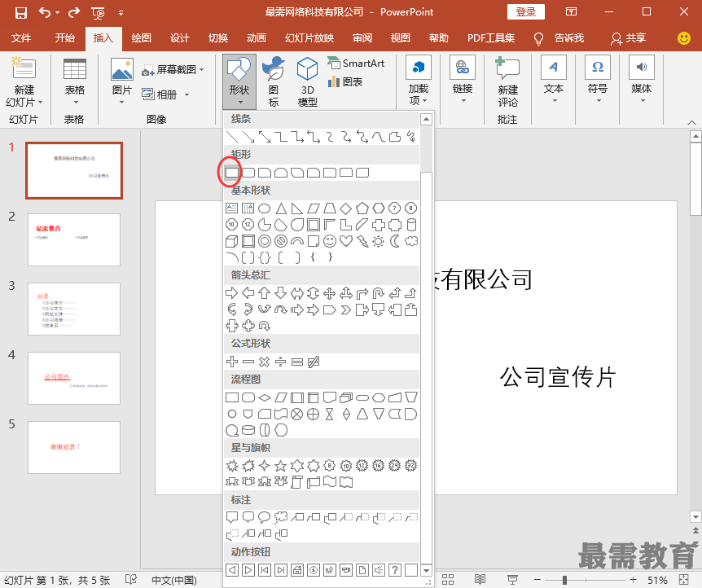
Task: Click the zoom in plus button
Action: [x=633, y=580]
